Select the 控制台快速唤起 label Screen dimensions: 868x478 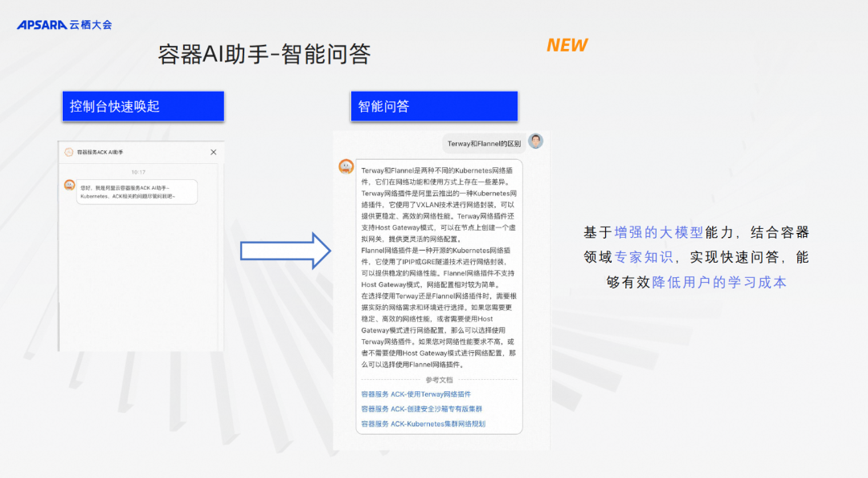(143, 106)
